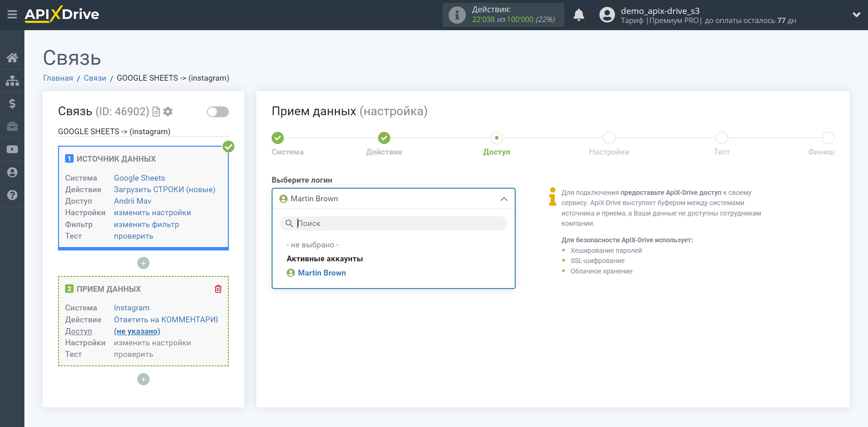Open Загрузить СТРОКИ (новые) action link
Image resolution: width=868 pixels, height=427 pixels.
coord(164,189)
